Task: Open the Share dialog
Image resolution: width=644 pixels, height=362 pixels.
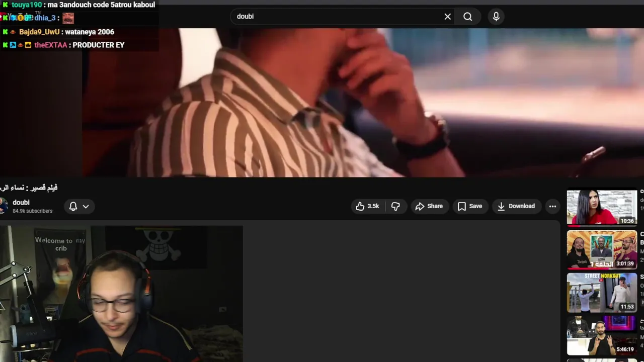Action: point(429,206)
